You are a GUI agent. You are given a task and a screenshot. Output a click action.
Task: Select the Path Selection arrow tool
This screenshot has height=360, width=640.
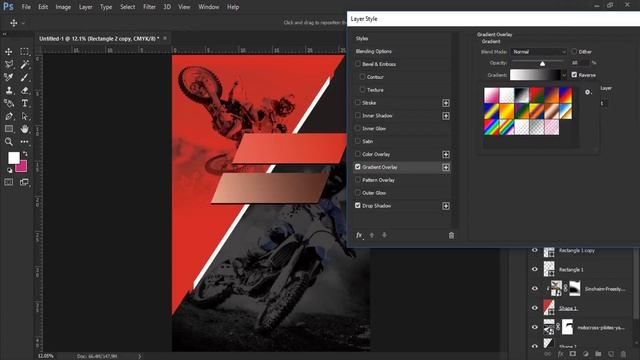[24, 116]
